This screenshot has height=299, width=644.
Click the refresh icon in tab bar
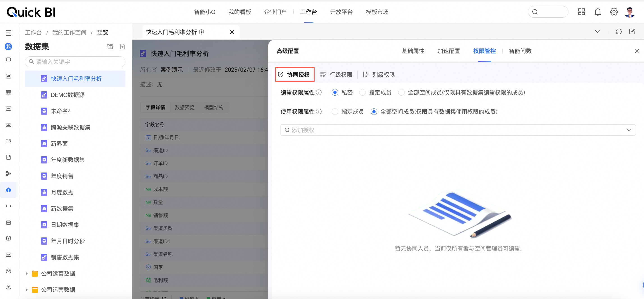point(619,32)
